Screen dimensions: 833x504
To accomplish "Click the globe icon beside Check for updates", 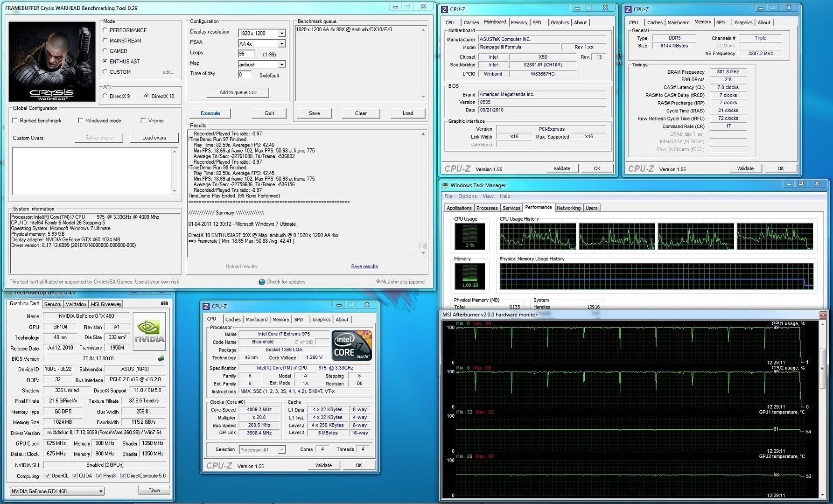I will [262, 282].
